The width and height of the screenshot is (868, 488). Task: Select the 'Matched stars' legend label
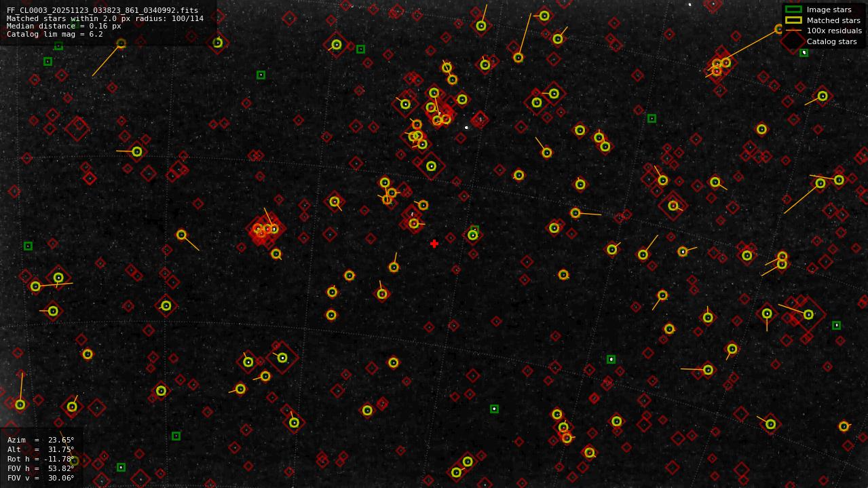pos(833,20)
